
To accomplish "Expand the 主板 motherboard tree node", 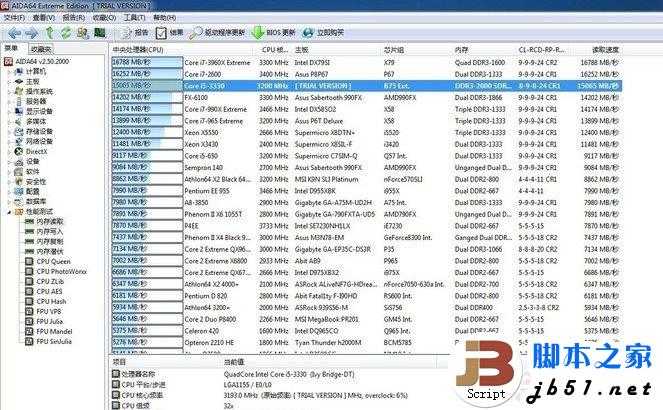I will pyautogui.click(x=10, y=81).
